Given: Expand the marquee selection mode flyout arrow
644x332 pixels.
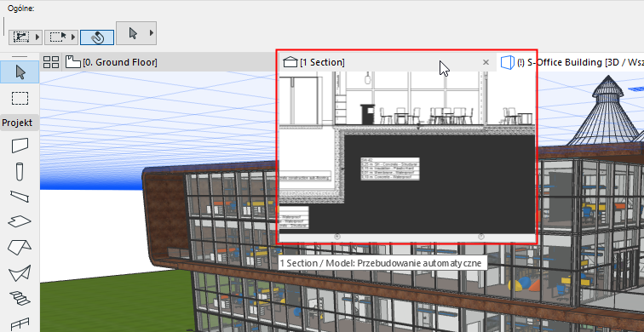Looking at the screenshot, I should [x=74, y=37].
